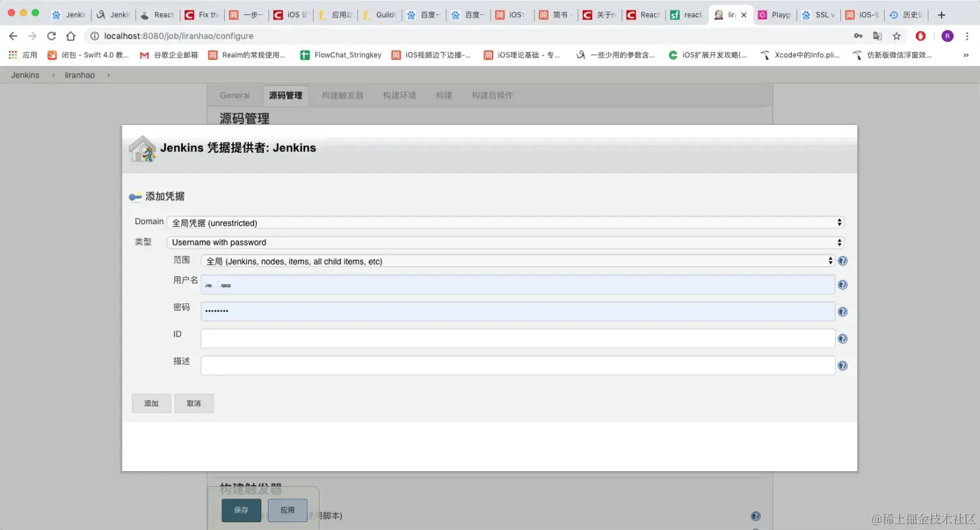The width and height of the screenshot is (980, 530).
Task: Click into the ID text field
Action: 518,339
